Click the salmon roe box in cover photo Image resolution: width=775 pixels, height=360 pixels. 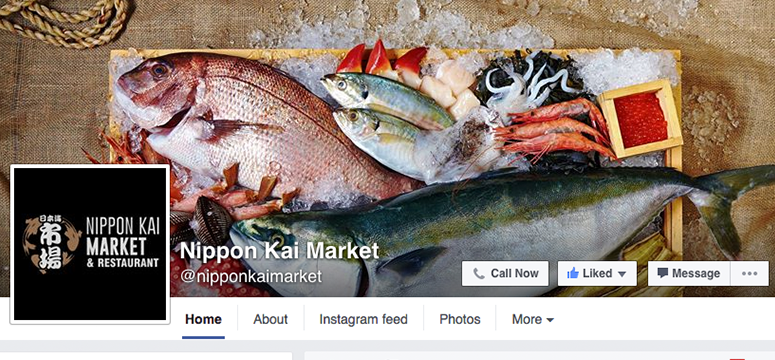[640, 119]
